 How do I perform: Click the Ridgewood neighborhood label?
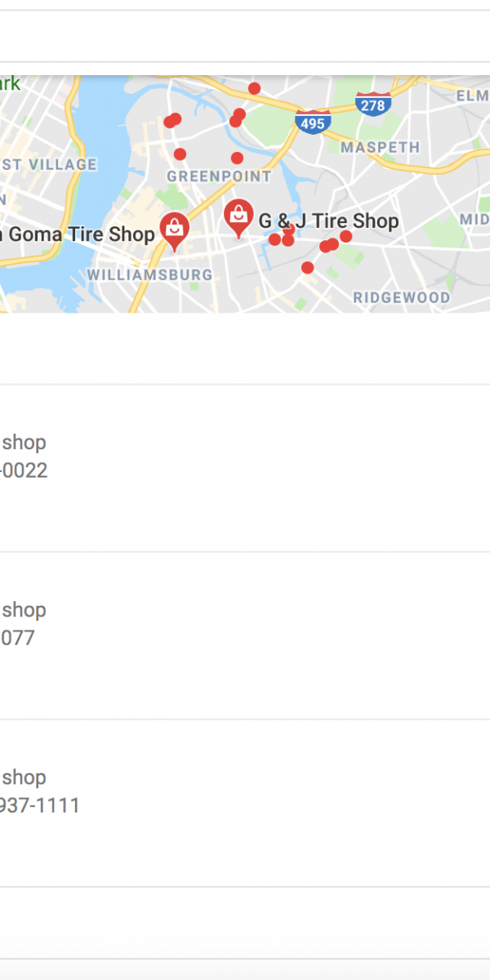(x=401, y=297)
